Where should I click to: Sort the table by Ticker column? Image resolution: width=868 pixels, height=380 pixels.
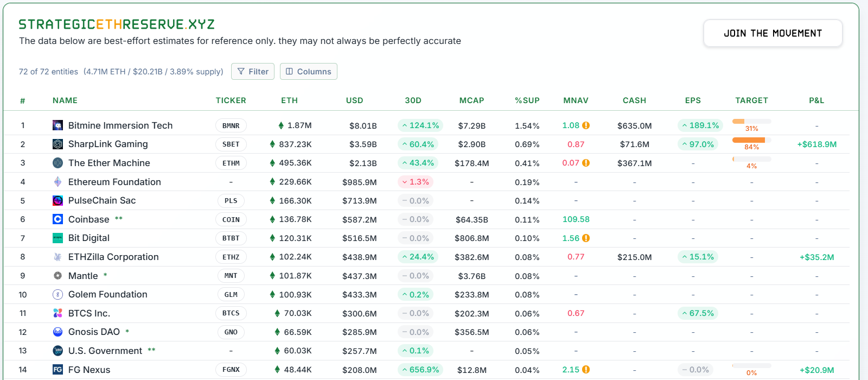231,100
